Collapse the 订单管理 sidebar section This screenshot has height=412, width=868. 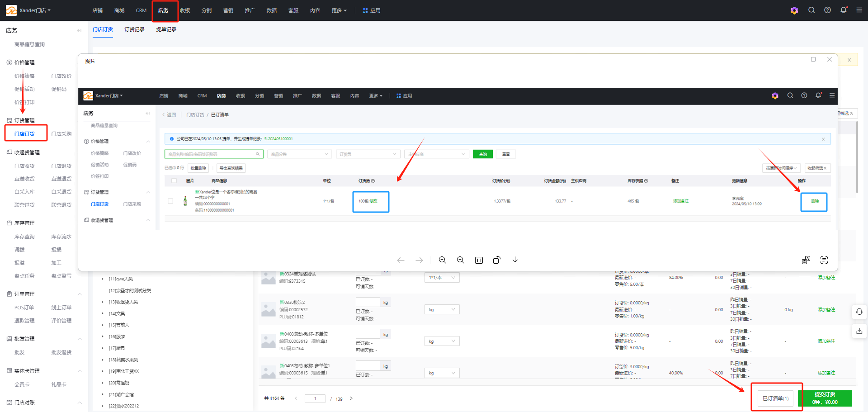[x=80, y=294]
